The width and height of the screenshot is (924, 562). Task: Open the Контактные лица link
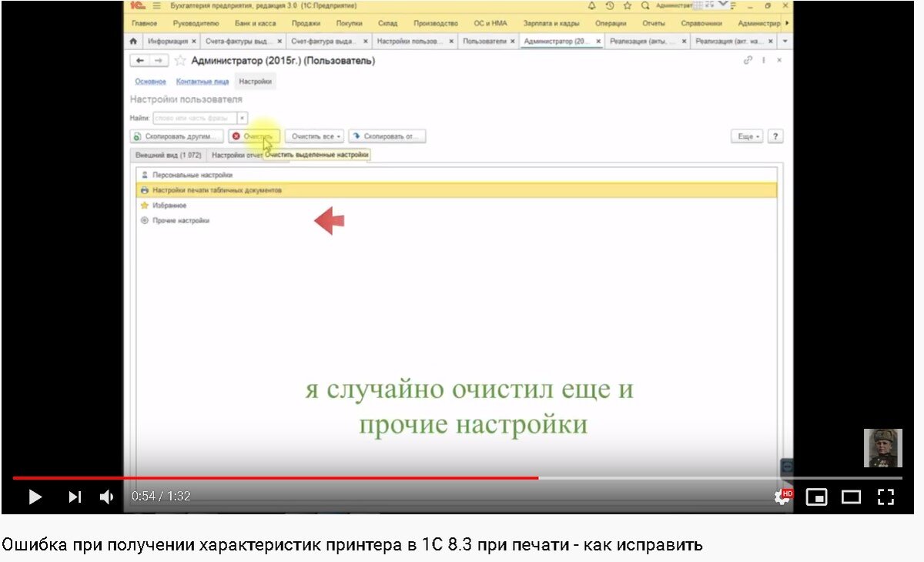click(203, 81)
